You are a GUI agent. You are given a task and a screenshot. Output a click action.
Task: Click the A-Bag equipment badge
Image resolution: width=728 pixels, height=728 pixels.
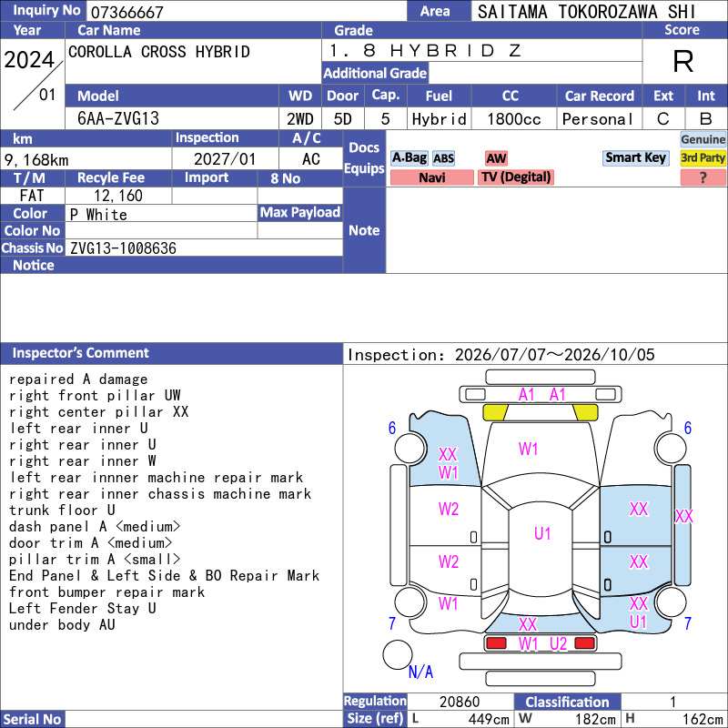click(409, 157)
